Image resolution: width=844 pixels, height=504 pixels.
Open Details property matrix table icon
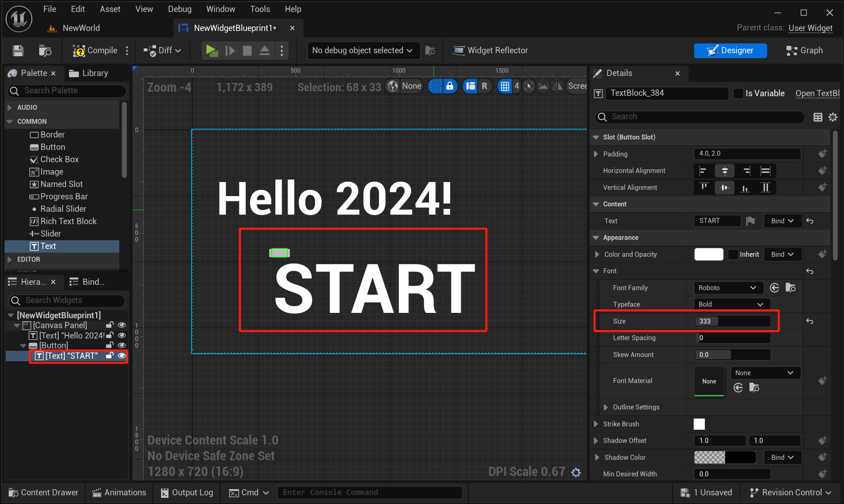[x=818, y=117]
